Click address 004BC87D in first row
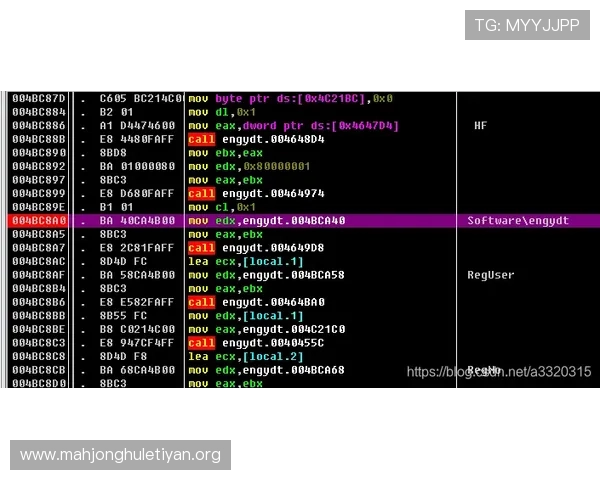 (38, 98)
